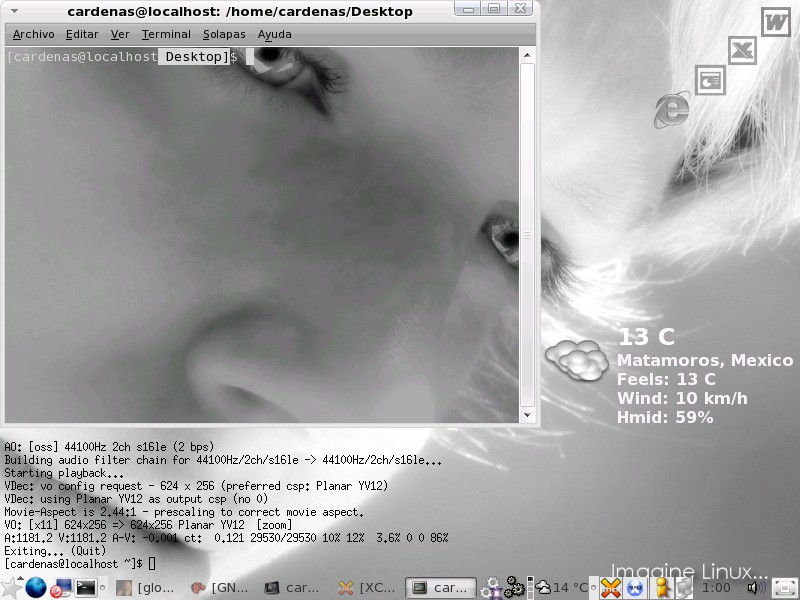
Task: Click the Matamoros, Mexico weather location text
Action: click(x=705, y=360)
